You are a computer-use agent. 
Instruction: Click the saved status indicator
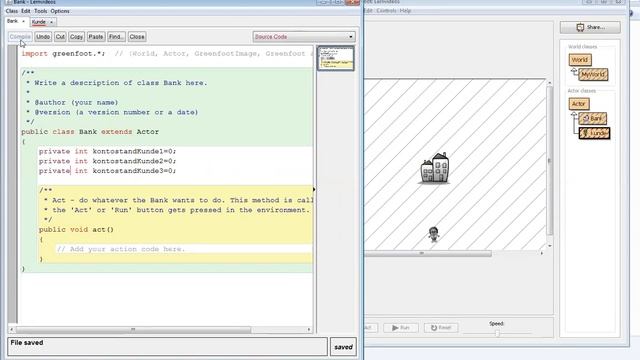pos(343,347)
